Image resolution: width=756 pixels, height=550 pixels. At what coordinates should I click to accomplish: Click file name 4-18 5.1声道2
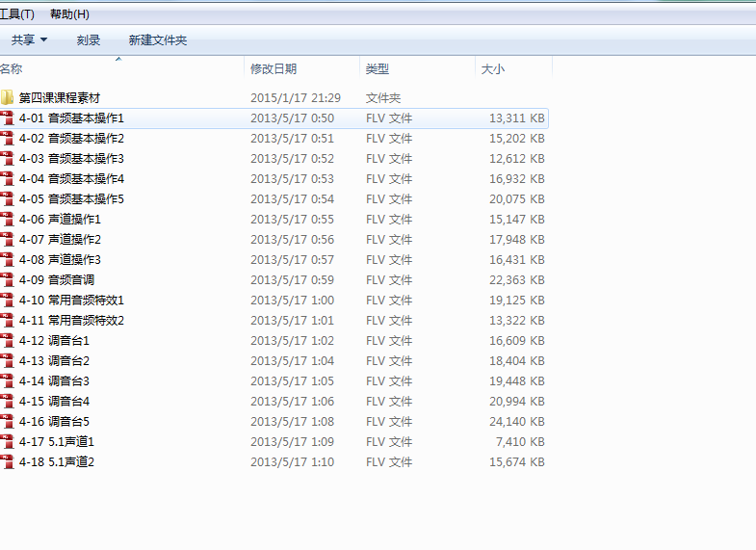[x=57, y=462]
